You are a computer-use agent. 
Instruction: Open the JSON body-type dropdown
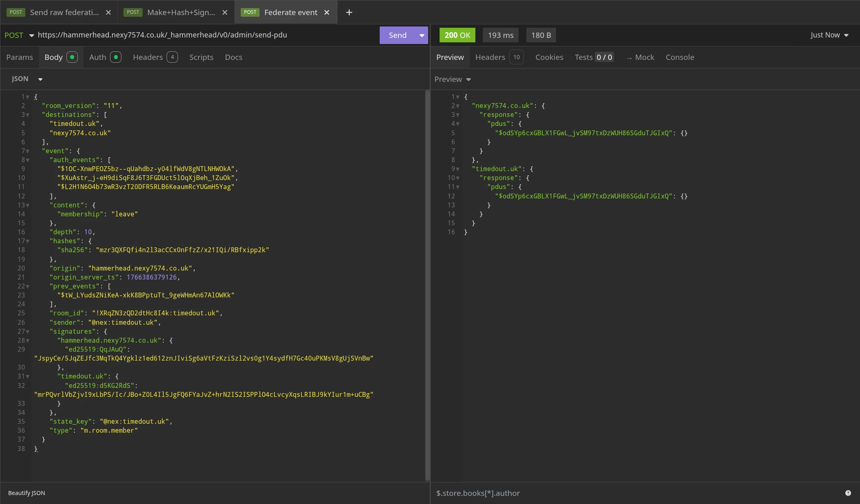point(26,79)
